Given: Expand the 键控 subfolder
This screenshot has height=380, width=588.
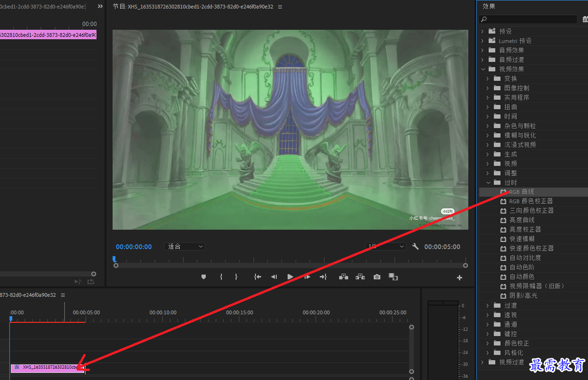Looking at the screenshot, I should 488,334.
